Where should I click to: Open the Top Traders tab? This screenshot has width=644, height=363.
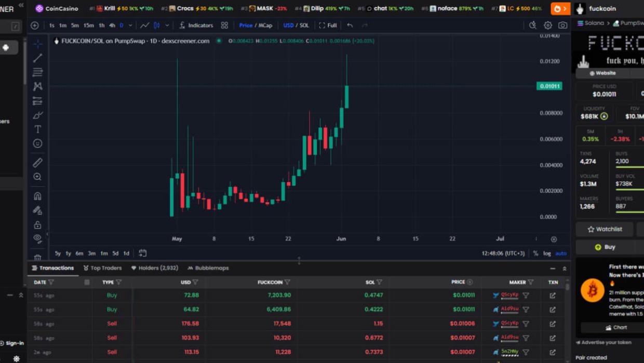[102, 268]
